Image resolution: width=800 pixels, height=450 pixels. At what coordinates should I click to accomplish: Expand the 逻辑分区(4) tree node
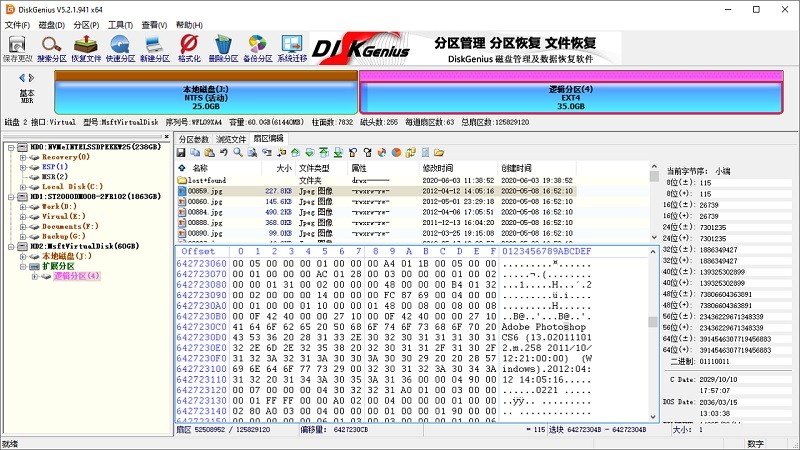[34, 276]
